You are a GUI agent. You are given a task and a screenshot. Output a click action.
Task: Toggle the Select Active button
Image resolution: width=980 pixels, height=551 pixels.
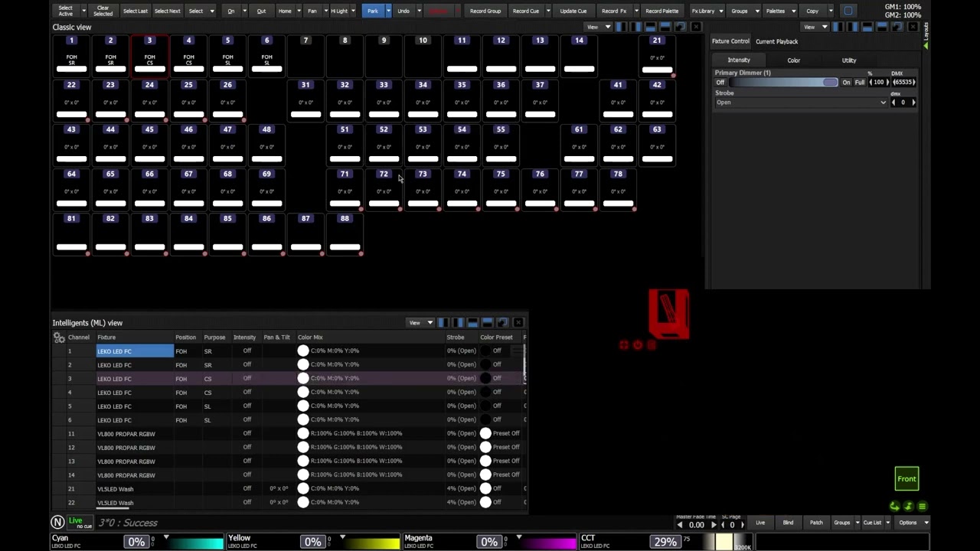click(x=66, y=11)
